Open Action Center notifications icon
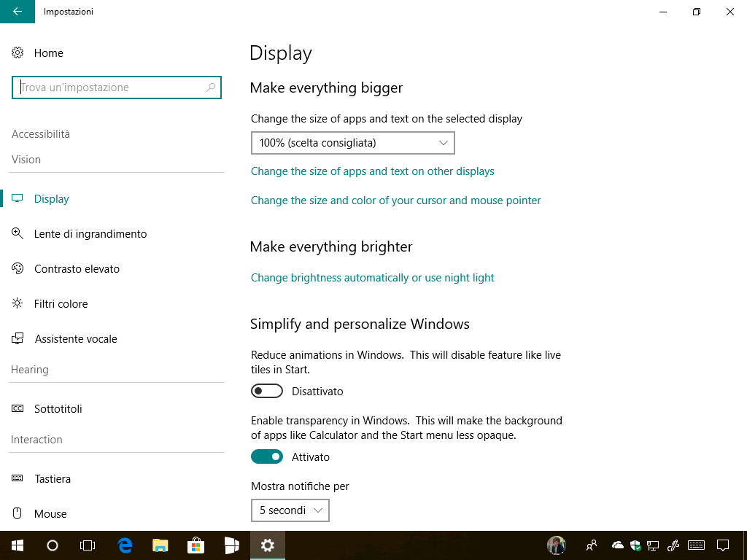This screenshot has width=747, height=560. click(x=723, y=545)
